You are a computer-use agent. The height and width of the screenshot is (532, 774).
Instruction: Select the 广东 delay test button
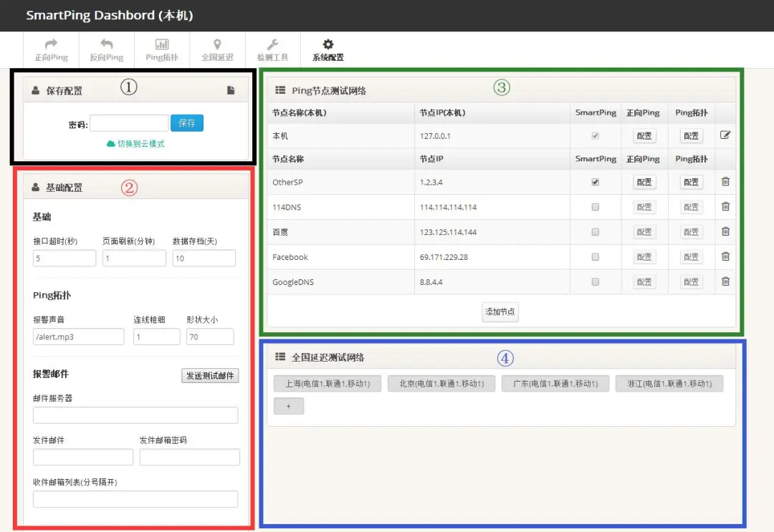tap(555, 384)
